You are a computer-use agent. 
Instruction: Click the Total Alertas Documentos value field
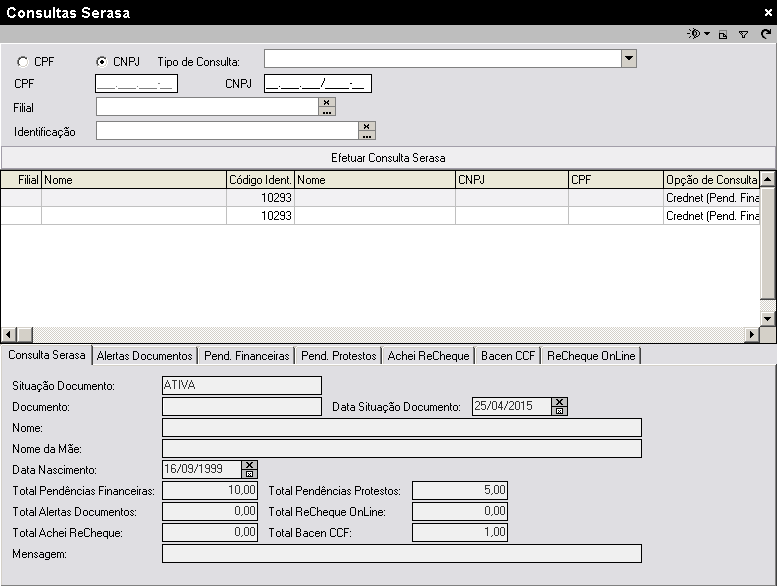pos(210,511)
